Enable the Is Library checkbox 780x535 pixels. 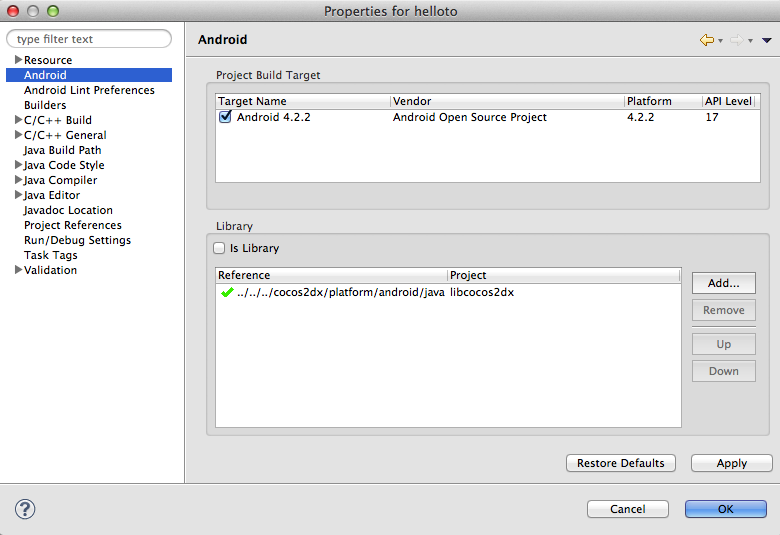(x=220, y=248)
